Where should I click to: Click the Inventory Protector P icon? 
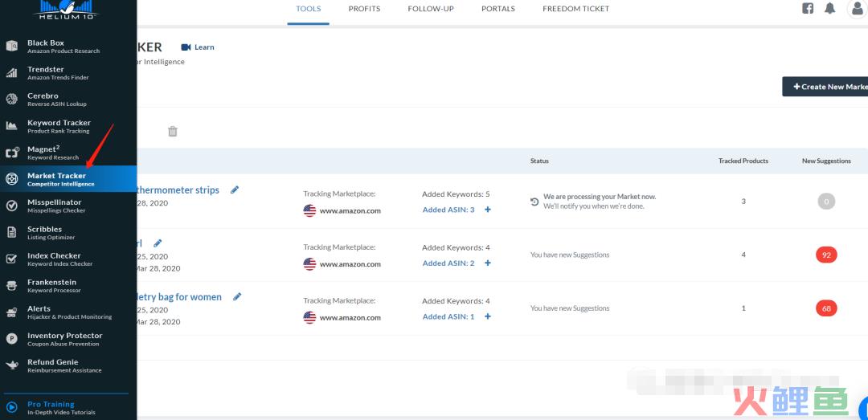11,339
